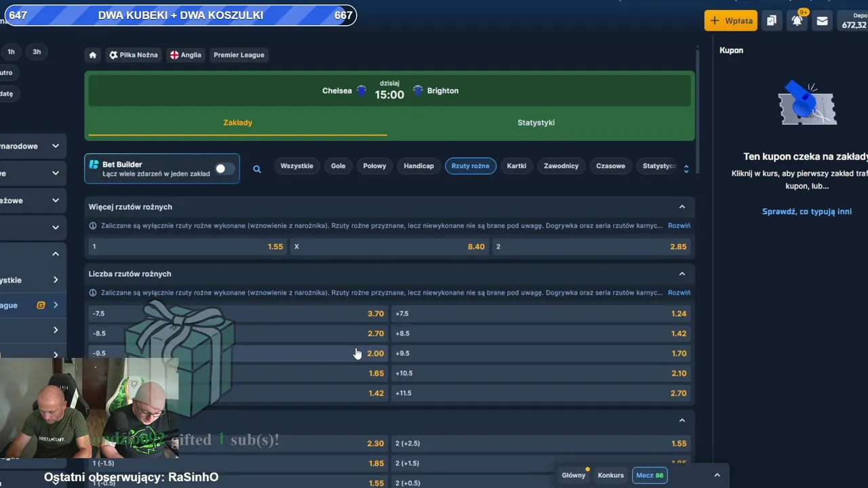Screen dimensions: 868x488
Task: Select the Zawodnicy filter
Action: tap(561, 166)
